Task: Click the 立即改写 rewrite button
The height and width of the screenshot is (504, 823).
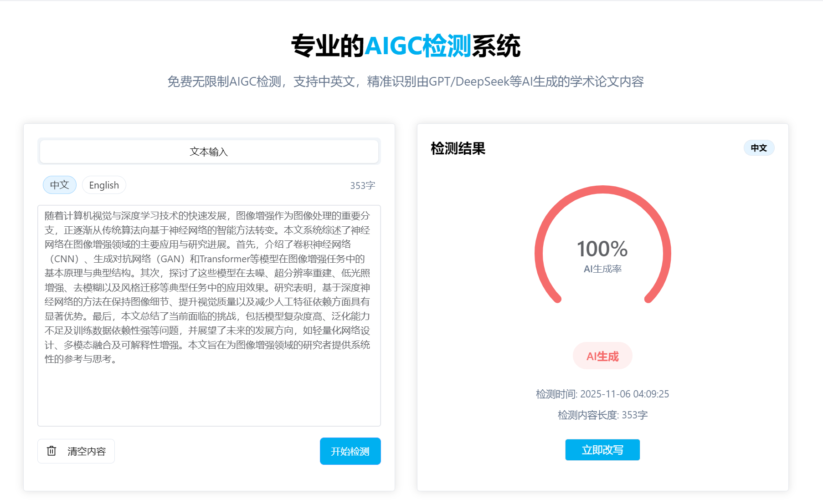Action: click(x=602, y=450)
